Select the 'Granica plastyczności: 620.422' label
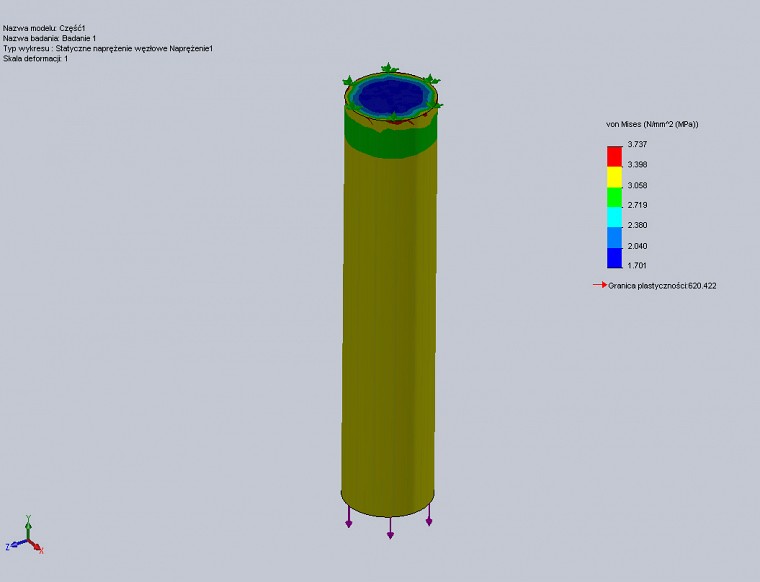 click(662, 286)
